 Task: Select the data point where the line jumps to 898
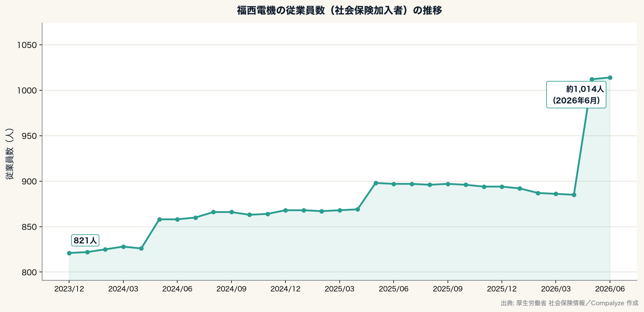(x=376, y=183)
